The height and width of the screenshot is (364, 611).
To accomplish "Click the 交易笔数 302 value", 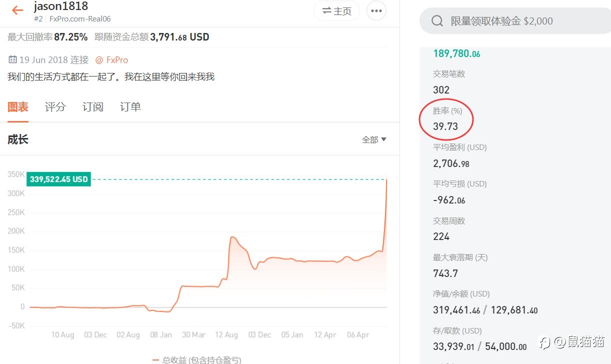I will 441,90.
